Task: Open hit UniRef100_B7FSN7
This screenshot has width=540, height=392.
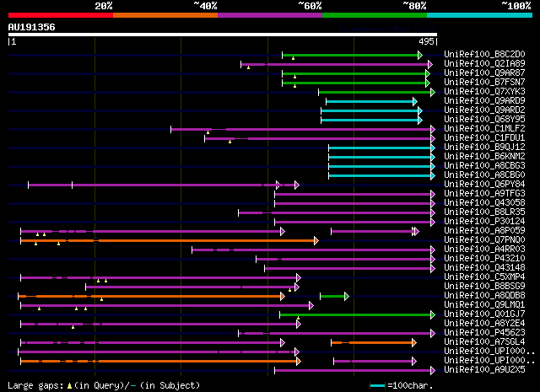Action: tap(484, 82)
